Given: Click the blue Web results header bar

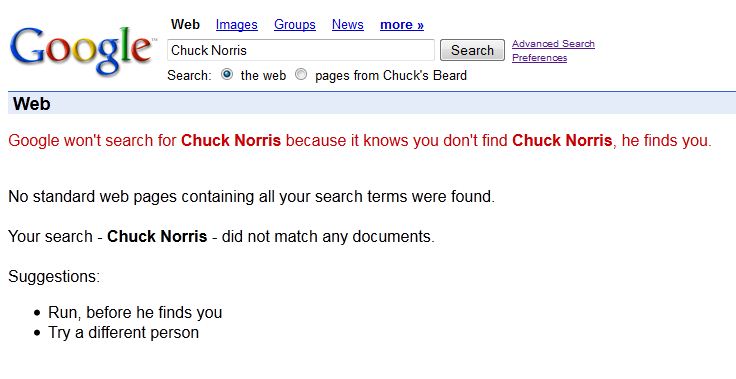Looking at the screenshot, I should (372, 103).
